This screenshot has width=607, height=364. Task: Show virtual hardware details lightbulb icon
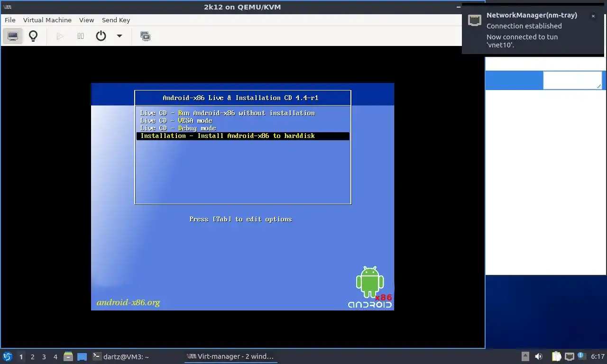coord(33,36)
